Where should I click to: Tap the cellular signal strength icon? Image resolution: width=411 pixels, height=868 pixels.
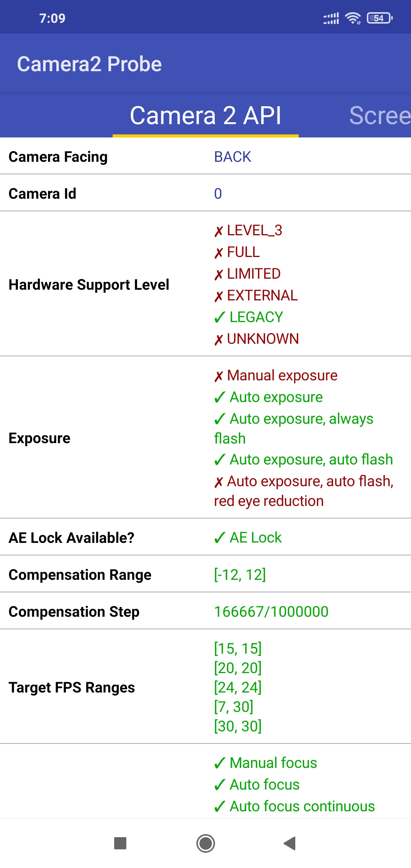tap(330, 17)
